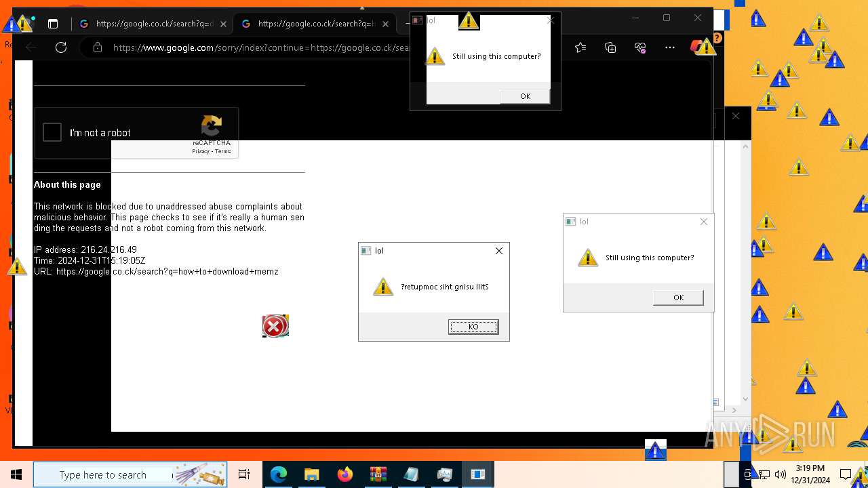868x488 pixels.
Task: Check the I'm not a robot checkbox
Action: point(52,132)
